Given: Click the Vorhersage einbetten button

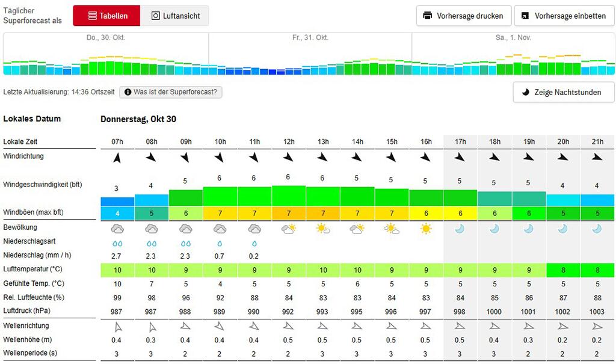Looking at the screenshot, I should tap(564, 16).
